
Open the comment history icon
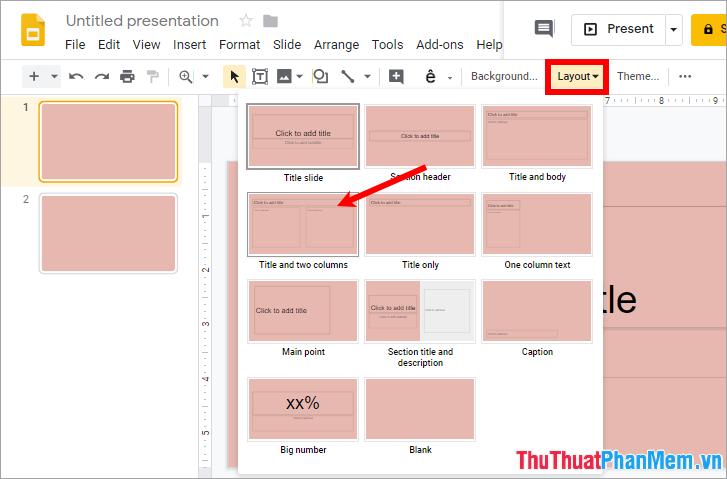[x=544, y=29]
